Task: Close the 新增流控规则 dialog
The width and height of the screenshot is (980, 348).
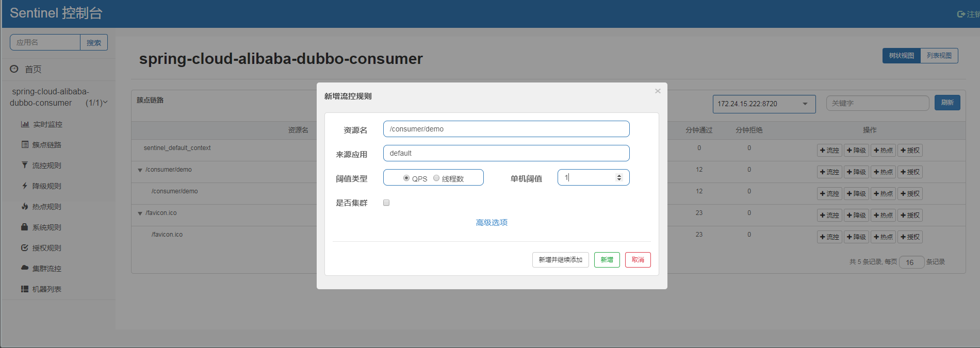Action: pos(658,91)
